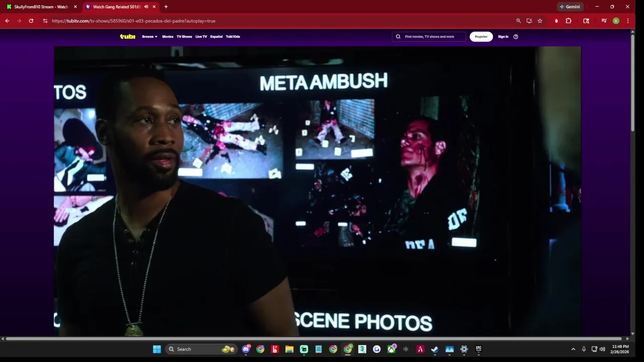Screen dimensions: 644x362
Task: Click the search magnifier icon on Tubi
Action: [x=398, y=36]
